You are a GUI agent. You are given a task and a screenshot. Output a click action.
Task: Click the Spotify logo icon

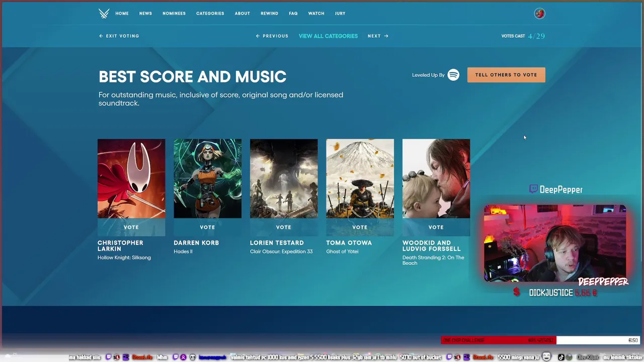[453, 75]
